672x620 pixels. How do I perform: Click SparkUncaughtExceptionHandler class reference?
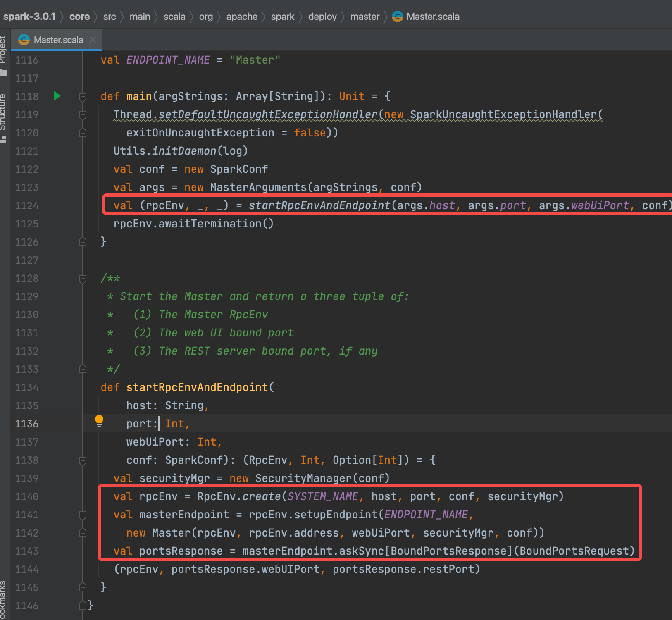pyautogui.click(x=503, y=114)
